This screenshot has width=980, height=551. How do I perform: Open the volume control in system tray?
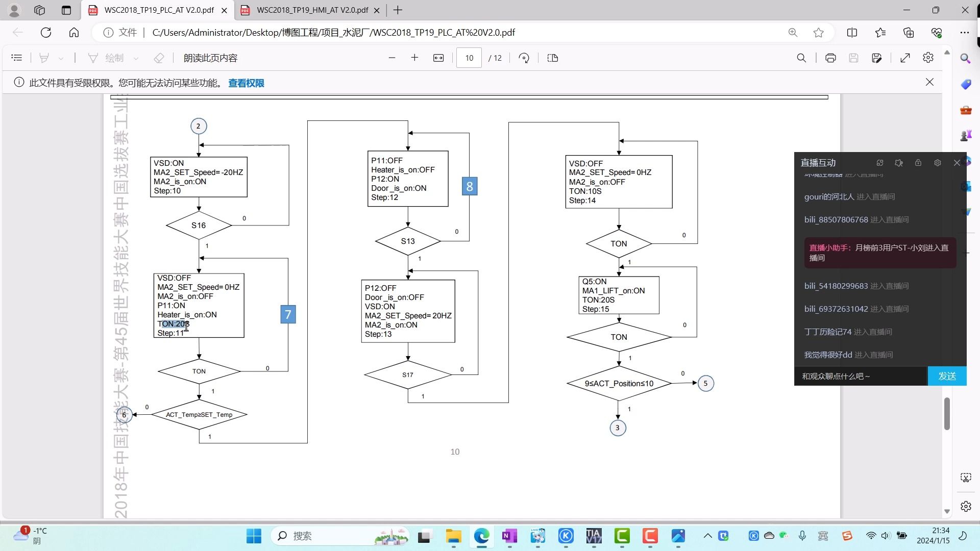886,536
